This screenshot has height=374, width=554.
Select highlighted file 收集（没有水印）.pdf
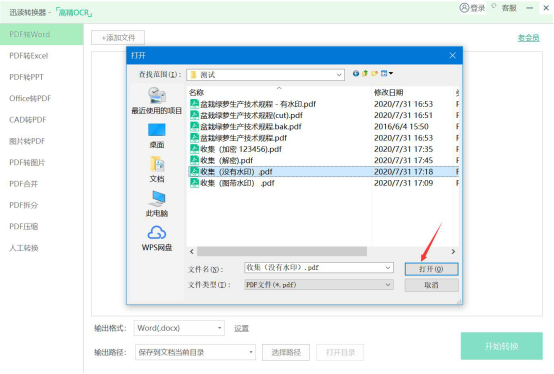(x=323, y=172)
